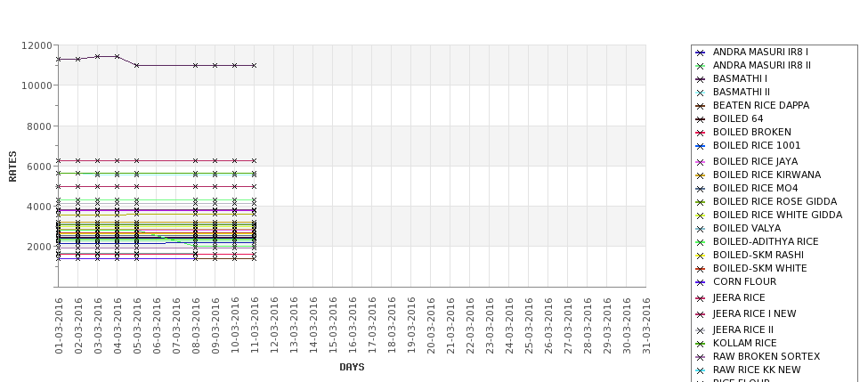Select the 4000 value on the y-axis

click(39, 207)
